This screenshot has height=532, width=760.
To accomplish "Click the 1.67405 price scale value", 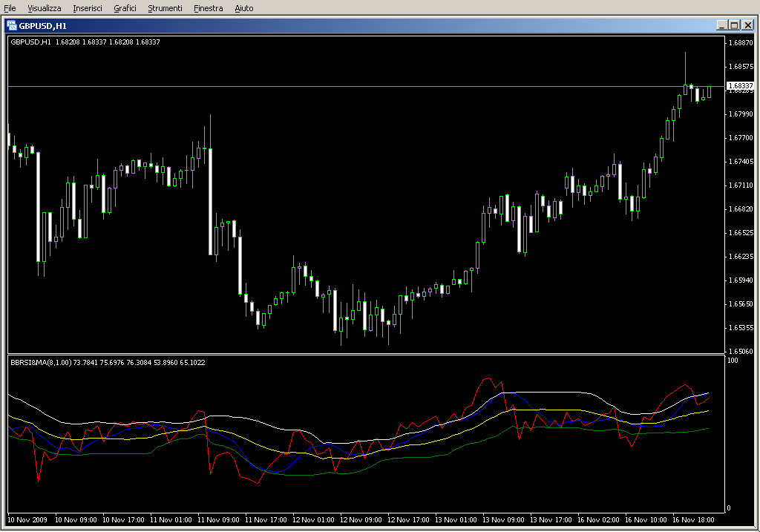I will (741, 161).
